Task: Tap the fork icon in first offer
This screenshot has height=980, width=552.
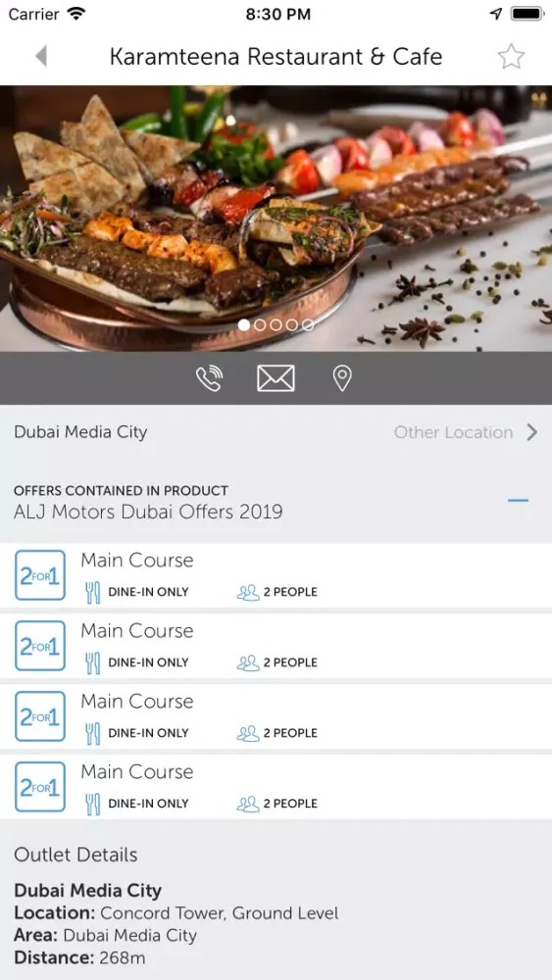Action: (x=92, y=593)
